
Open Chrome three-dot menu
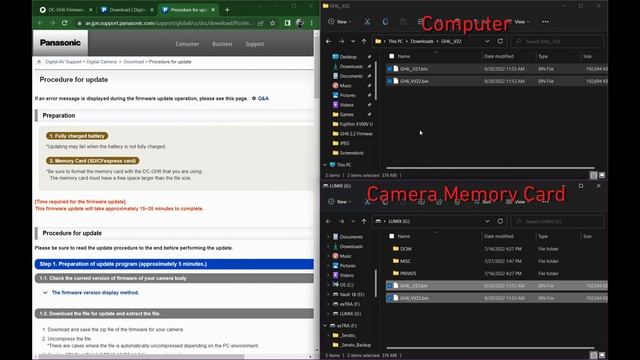pyautogui.click(x=311, y=23)
